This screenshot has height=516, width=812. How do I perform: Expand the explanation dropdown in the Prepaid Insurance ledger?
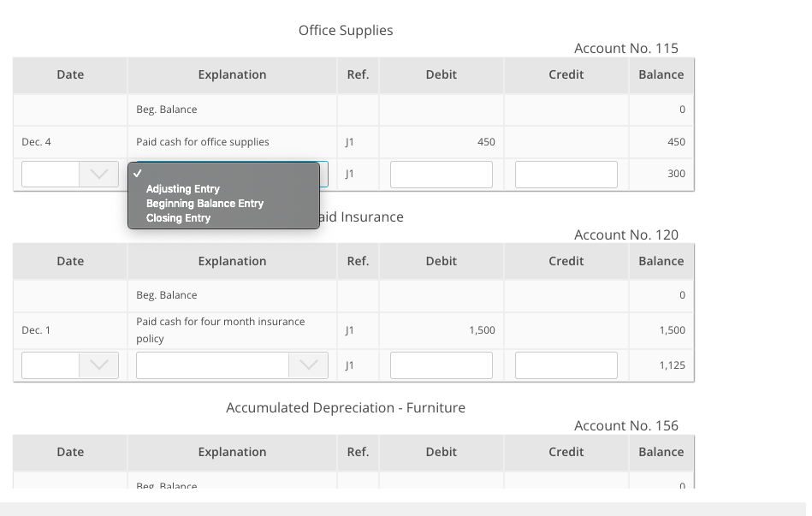[x=232, y=365]
